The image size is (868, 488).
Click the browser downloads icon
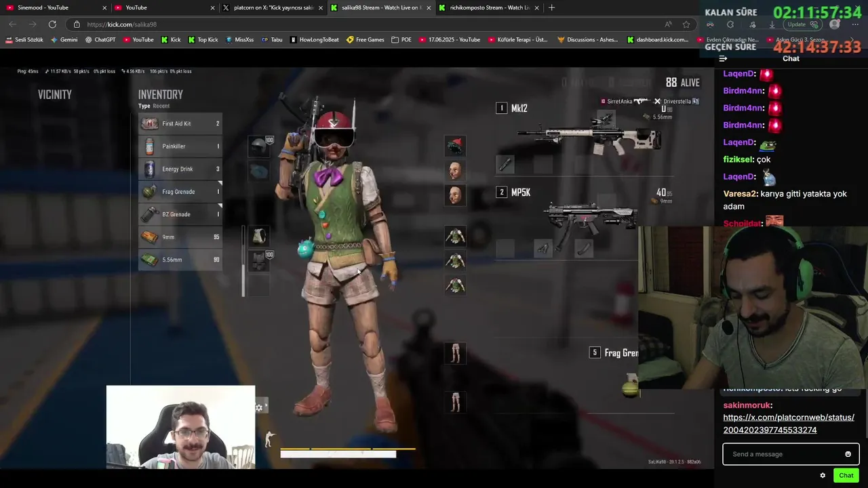[772, 24]
